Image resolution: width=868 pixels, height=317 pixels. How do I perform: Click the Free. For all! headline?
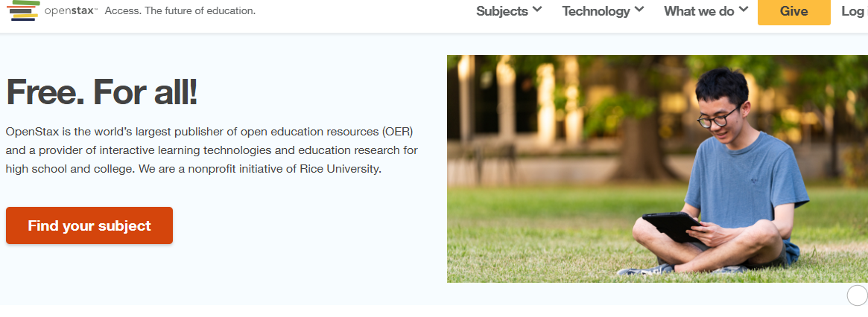click(x=102, y=92)
